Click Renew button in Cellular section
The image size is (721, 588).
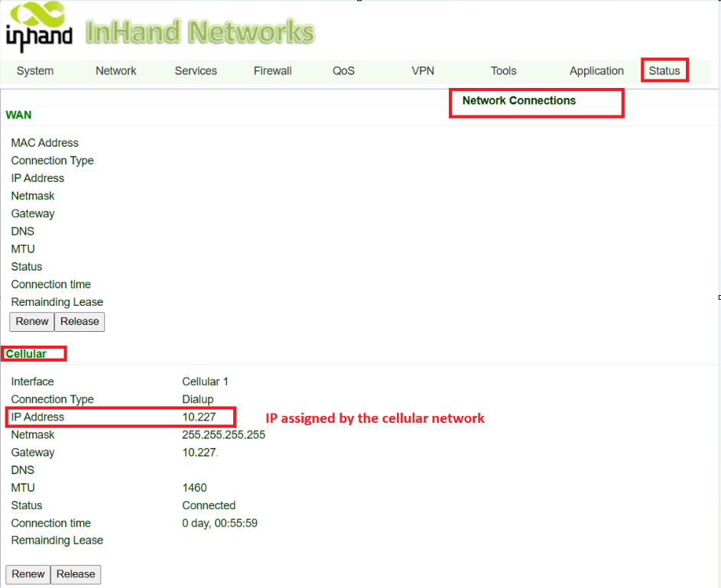click(x=28, y=574)
